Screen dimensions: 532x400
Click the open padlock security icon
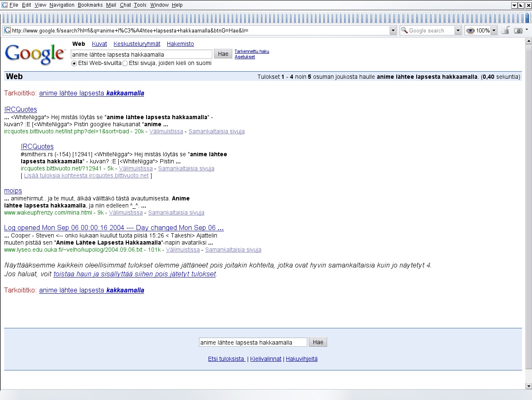tap(505, 30)
